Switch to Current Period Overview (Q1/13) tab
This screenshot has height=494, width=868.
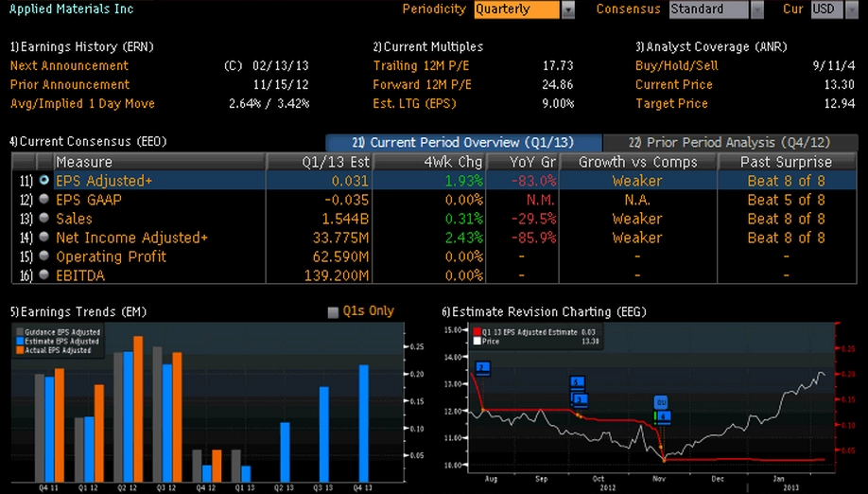point(463,142)
